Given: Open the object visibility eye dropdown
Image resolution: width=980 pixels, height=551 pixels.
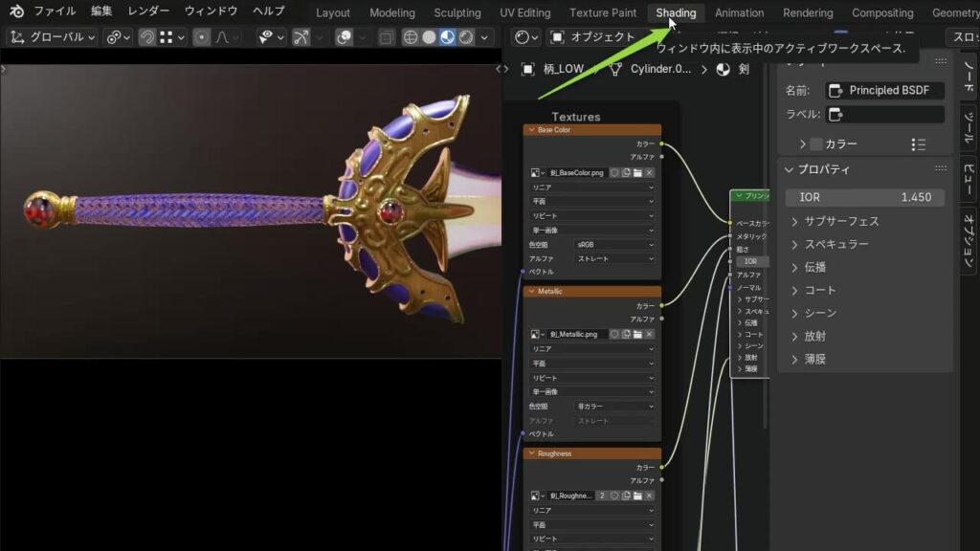Looking at the screenshot, I should 271,37.
